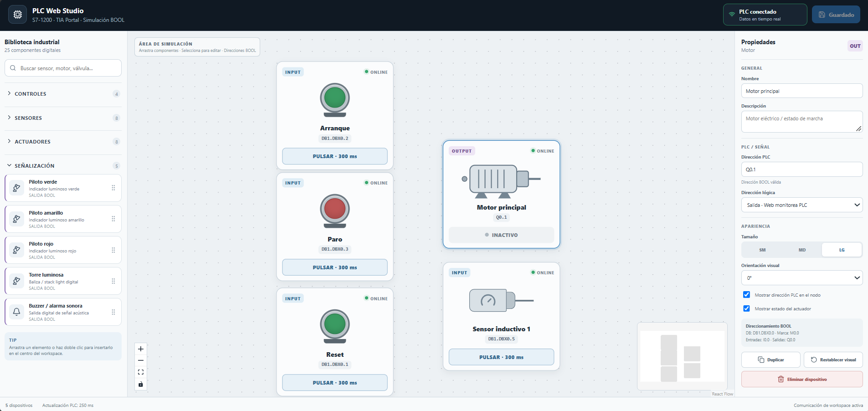This screenshot has width=868, height=411.
Task: Click the zoom out minus control
Action: tap(141, 360)
